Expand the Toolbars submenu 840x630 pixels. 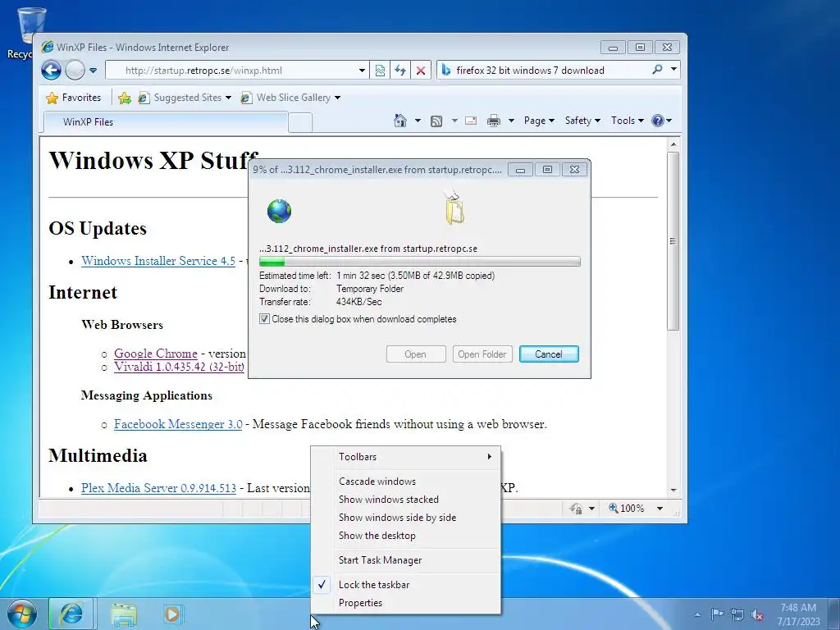(x=406, y=457)
